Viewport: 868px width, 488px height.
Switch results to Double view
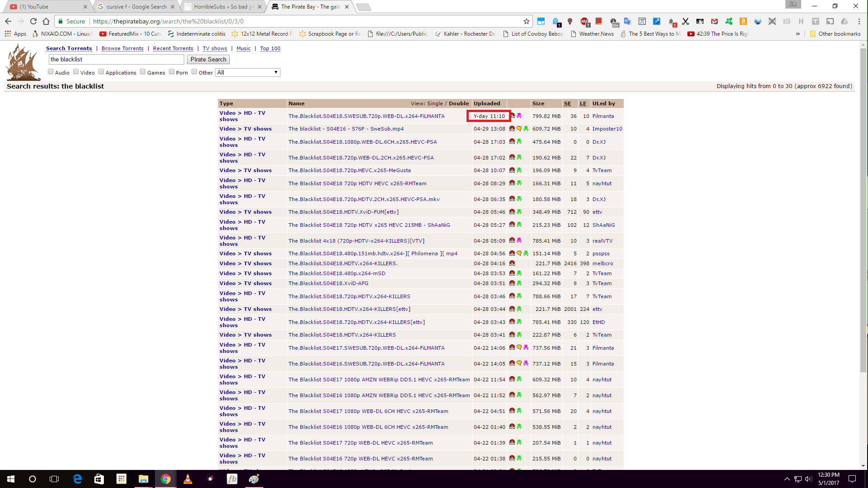458,103
